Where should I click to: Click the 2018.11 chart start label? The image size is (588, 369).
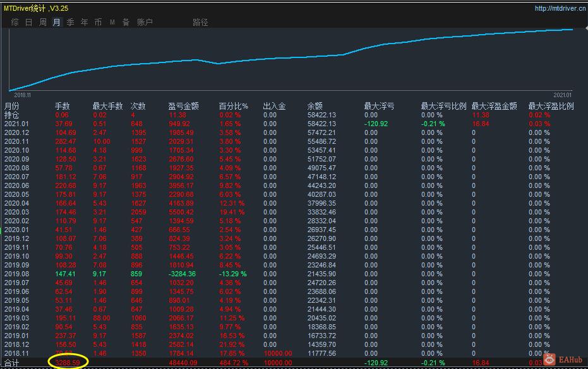click(x=23, y=95)
